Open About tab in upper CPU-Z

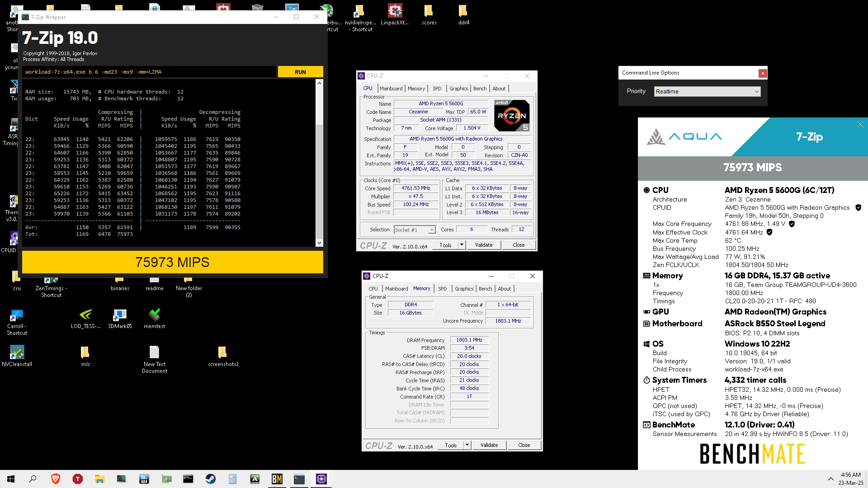499,89
